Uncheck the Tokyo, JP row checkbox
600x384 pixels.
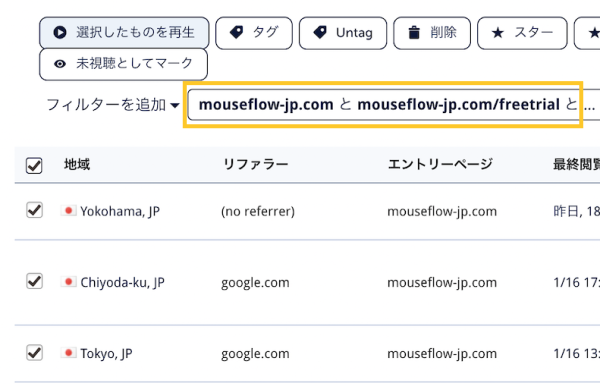point(34,352)
